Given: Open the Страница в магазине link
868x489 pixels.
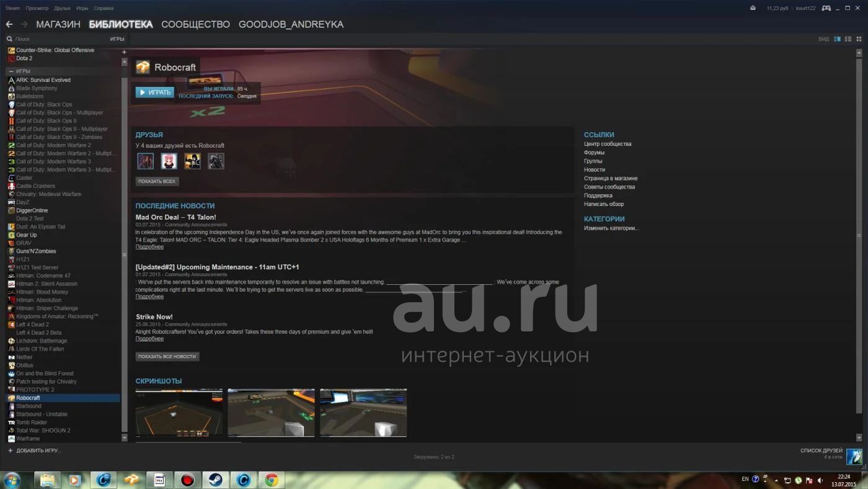Looking at the screenshot, I should click(611, 178).
